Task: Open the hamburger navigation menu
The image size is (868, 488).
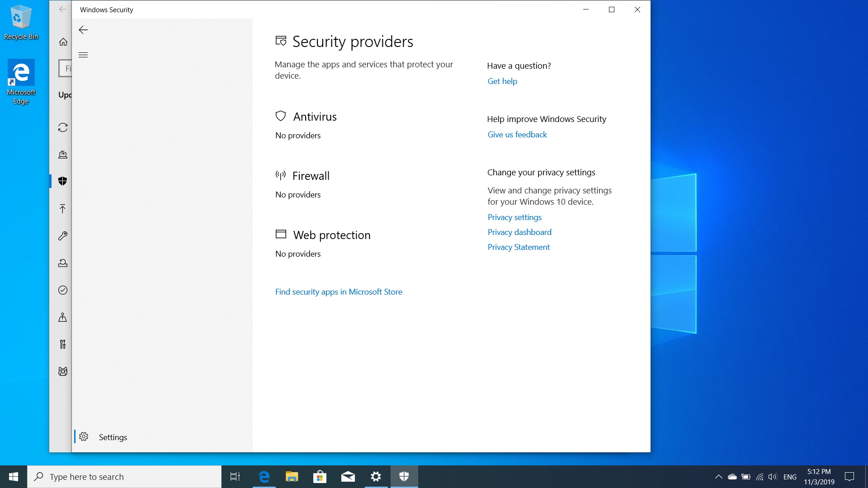Action: 83,55
